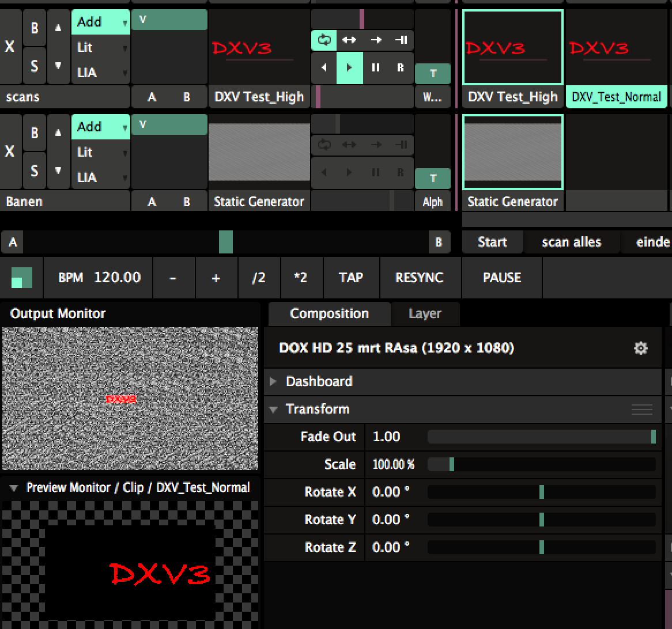Viewport: 672px width, 629px height.
Task: Enable loop playback mode on scans layer
Action: (x=324, y=40)
